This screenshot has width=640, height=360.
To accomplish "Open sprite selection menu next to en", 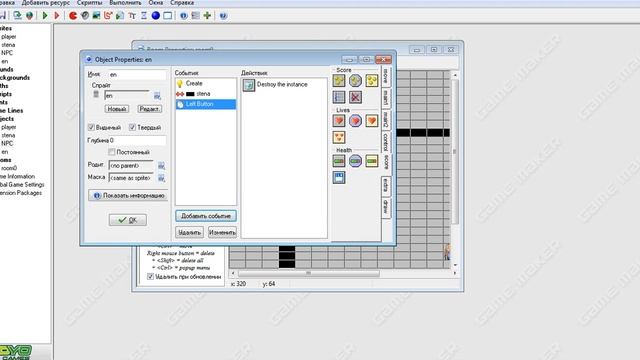I will pos(157,96).
